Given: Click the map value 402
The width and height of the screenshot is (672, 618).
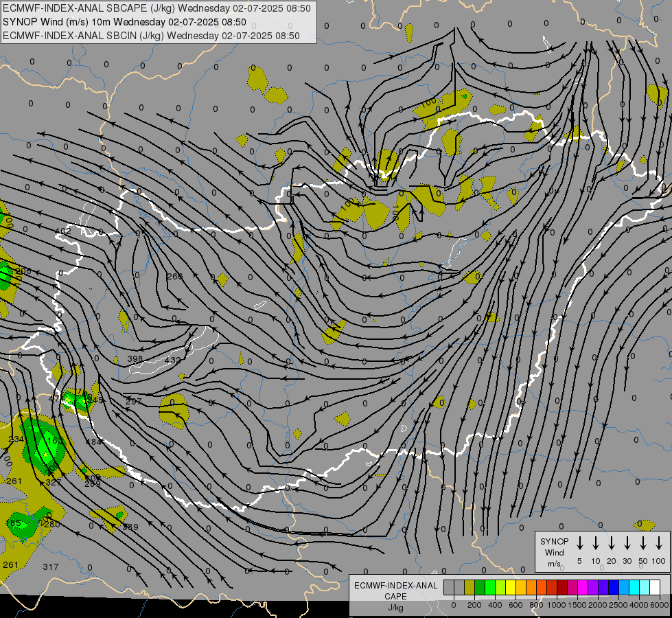Looking at the screenshot, I should (x=63, y=231).
